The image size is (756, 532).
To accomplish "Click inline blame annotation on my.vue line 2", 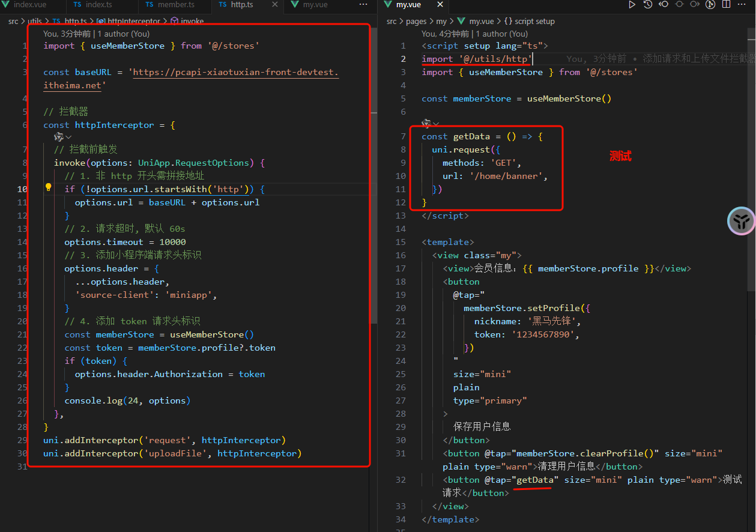I will click(661, 59).
